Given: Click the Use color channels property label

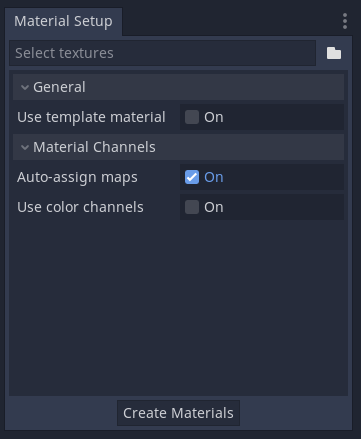Looking at the screenshot, I should pos(80,207).
